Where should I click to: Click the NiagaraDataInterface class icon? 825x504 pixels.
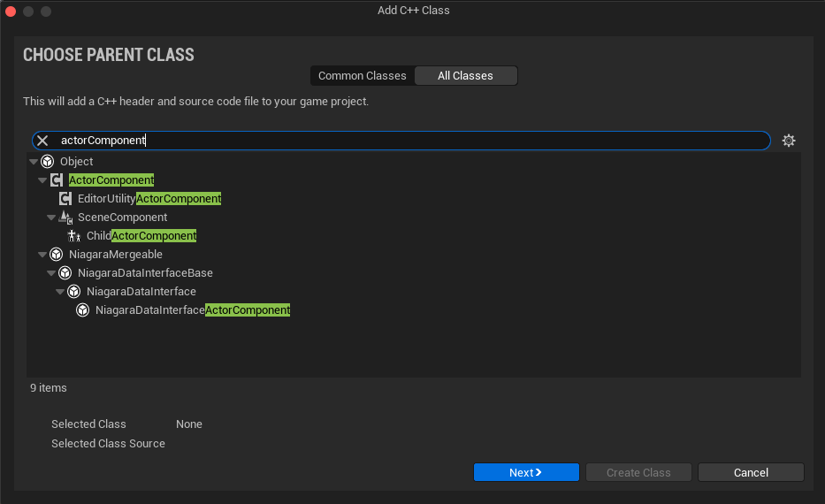coord(74,292)
